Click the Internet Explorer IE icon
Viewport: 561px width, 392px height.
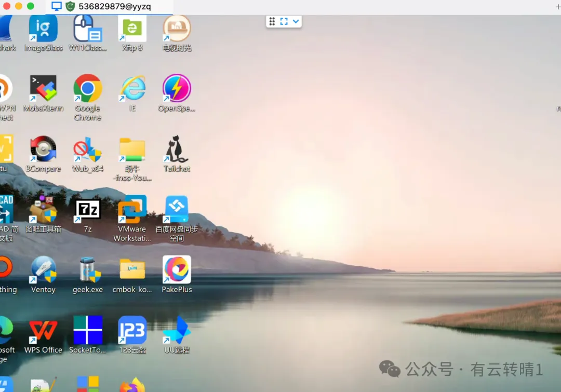tap(132, 88)
